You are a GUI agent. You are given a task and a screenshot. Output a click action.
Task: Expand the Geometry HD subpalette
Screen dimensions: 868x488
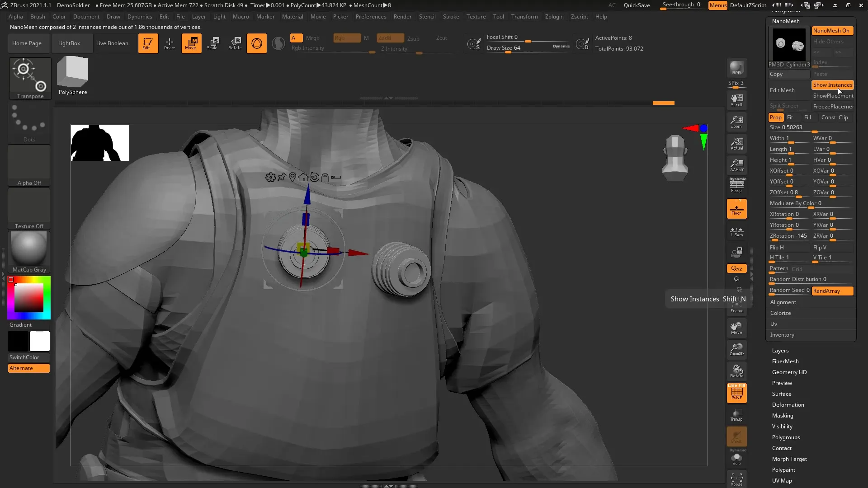coord(789,372)
